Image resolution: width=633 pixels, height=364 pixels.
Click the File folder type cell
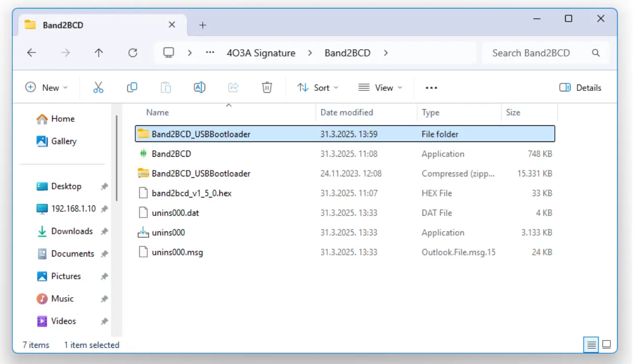440,134
